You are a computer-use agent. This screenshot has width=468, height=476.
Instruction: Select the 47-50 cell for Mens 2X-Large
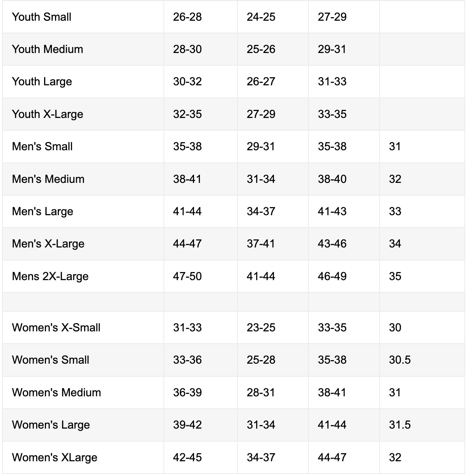point(187,276)
